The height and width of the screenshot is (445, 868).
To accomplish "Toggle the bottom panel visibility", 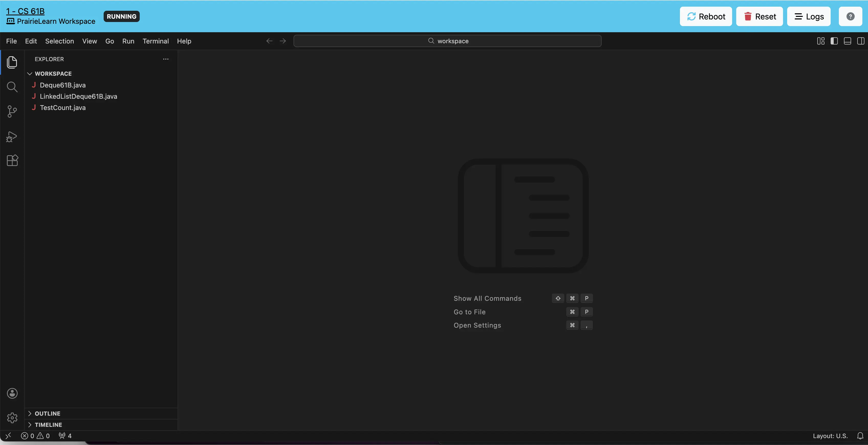I will click(x=847, y=41).
